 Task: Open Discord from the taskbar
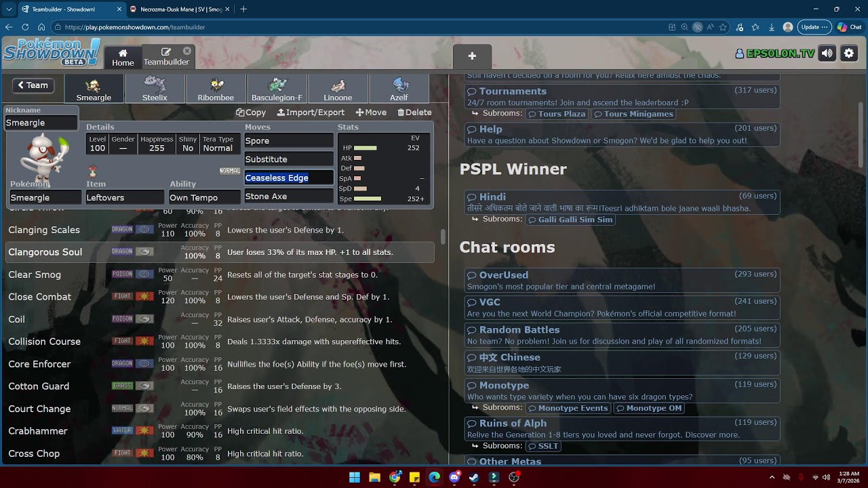click(454, 477)
